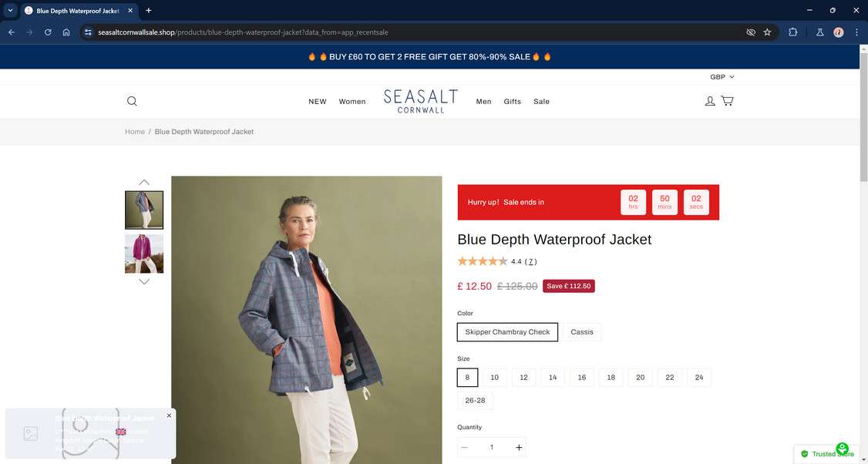
Task: Go to browser home page icon
Action: [66, 32]
